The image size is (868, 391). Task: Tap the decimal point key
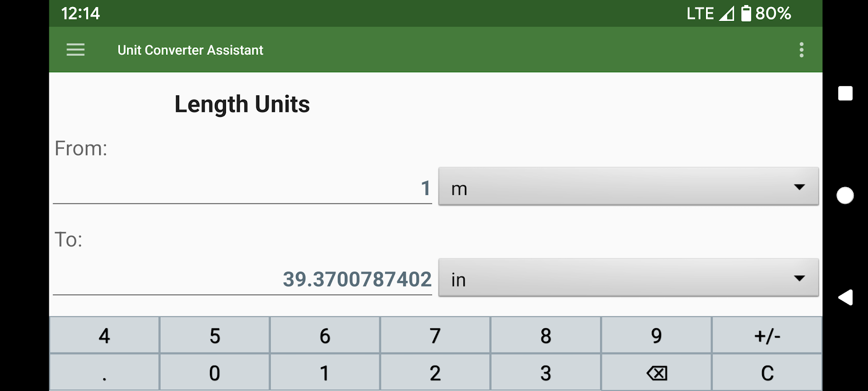[104, 373]
